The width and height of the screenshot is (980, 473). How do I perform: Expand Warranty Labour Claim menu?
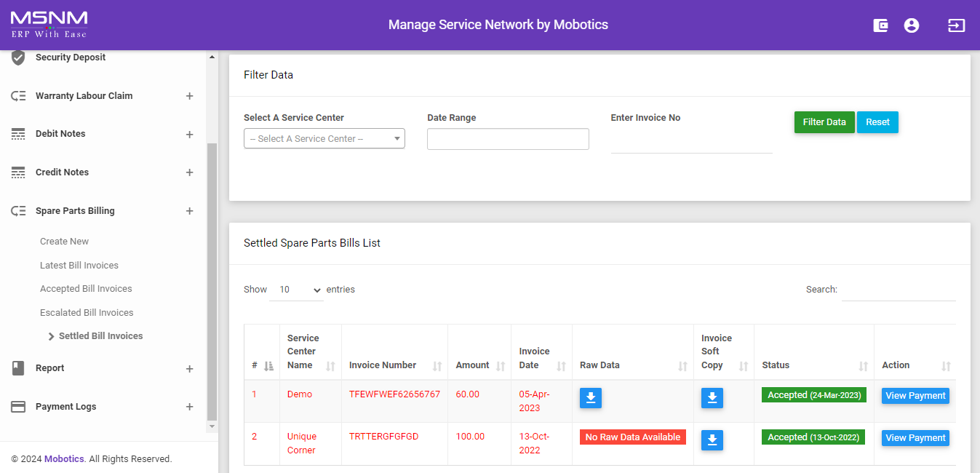(x=189, y=96)
